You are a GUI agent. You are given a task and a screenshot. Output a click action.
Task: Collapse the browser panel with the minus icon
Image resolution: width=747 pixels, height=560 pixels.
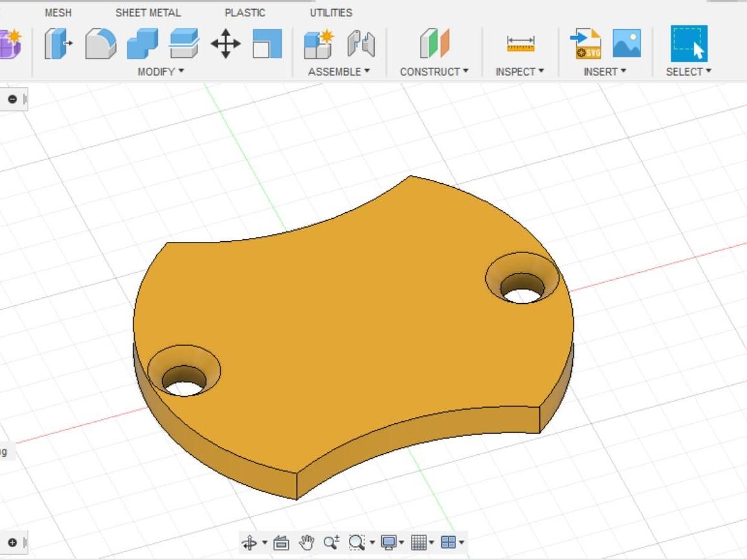coord(12,99)
